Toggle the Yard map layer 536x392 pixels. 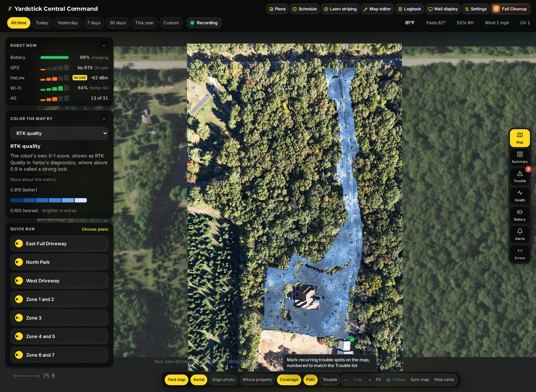177,380
